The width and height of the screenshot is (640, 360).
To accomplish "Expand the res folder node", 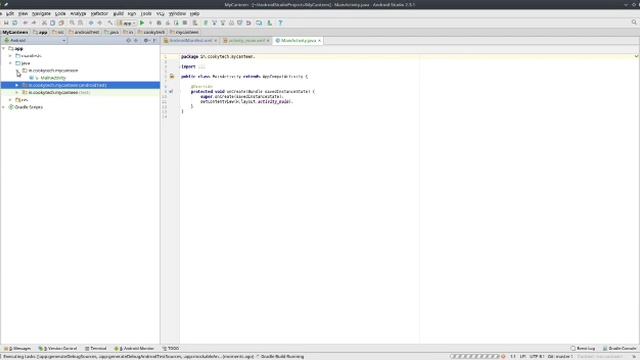I will [x=11, y=100].
